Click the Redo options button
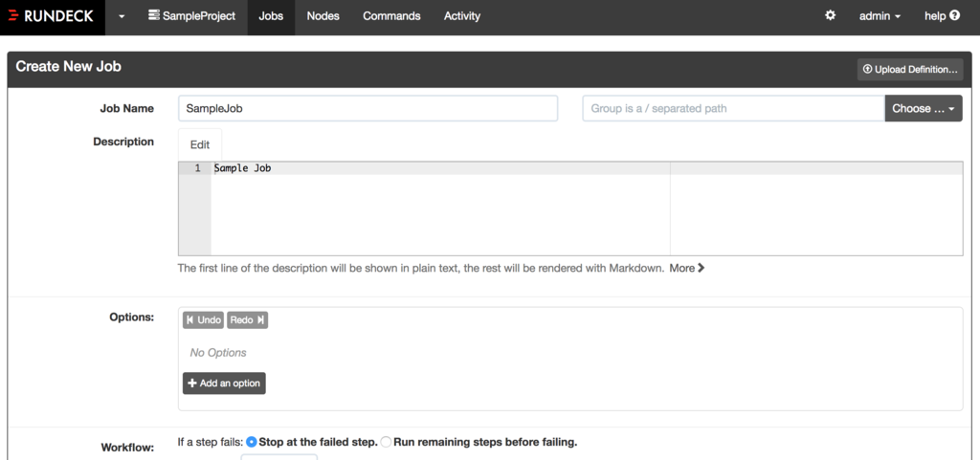This screenshot has height=460, width=980. (248, 320)
